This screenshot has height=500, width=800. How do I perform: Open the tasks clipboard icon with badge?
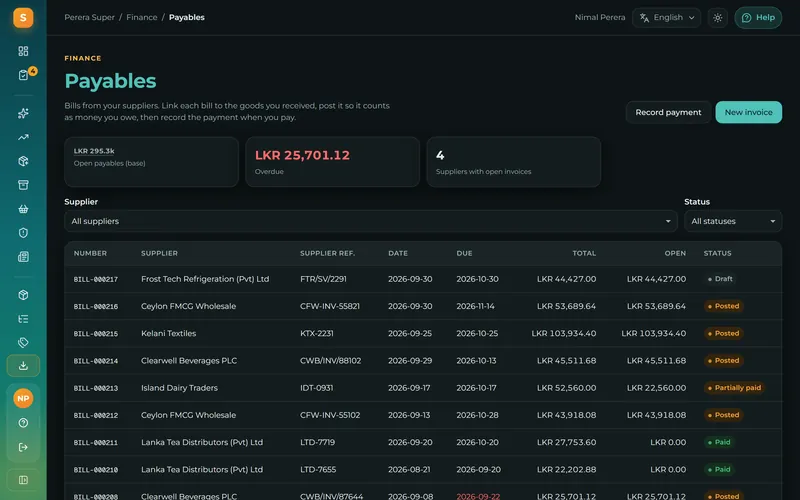(23, 75)
